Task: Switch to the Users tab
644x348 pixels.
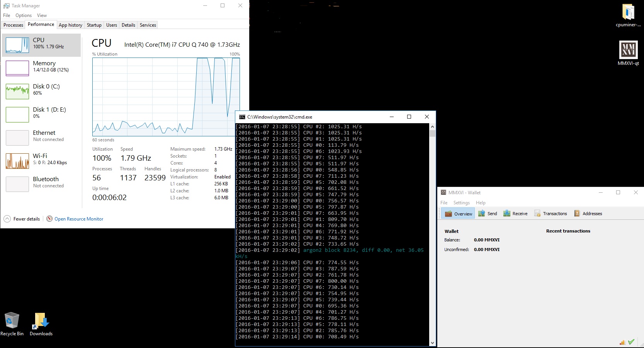Action: tap(112, 25)
